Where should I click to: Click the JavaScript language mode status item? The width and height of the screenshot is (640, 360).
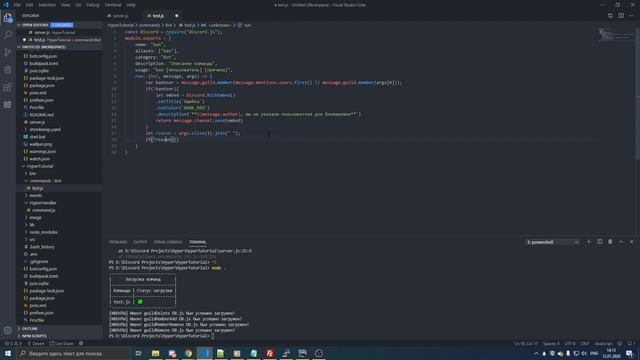pos(603,344)
